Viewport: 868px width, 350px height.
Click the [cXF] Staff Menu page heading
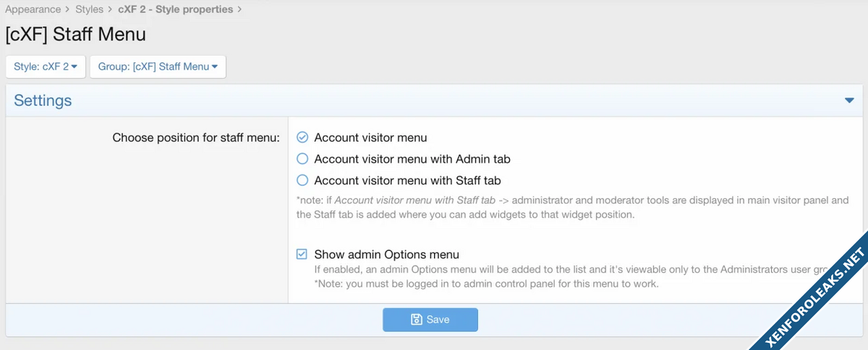coord(75,34)
